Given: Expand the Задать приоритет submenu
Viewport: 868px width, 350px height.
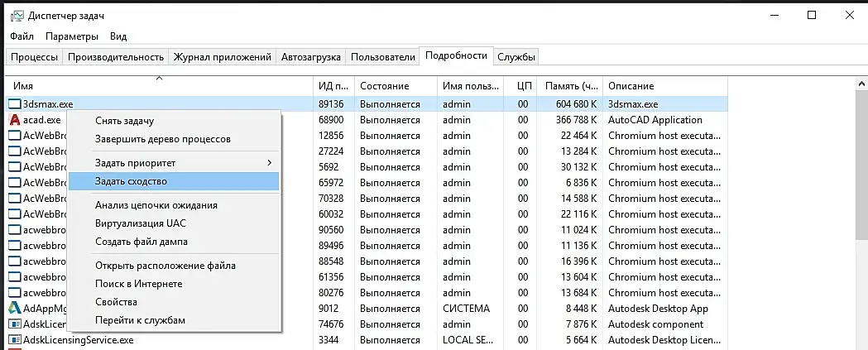Looking at the screenshot, I should tap(174, 163).
